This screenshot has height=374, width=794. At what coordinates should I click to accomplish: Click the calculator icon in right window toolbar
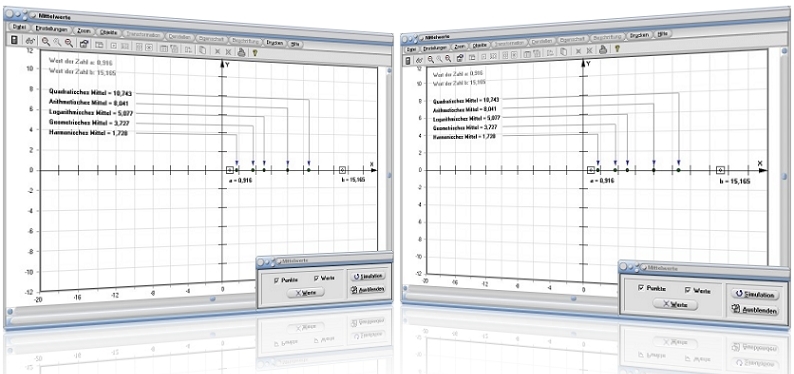click(408, 61)
